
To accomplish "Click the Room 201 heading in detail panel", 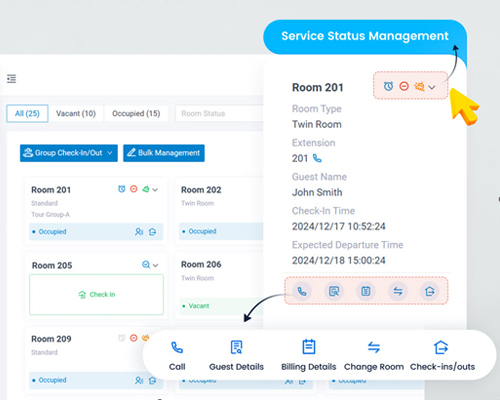I will 318,87.
